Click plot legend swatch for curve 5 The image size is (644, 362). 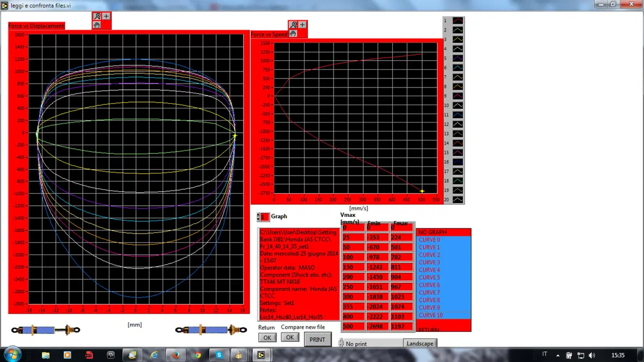tap(458, 59)
